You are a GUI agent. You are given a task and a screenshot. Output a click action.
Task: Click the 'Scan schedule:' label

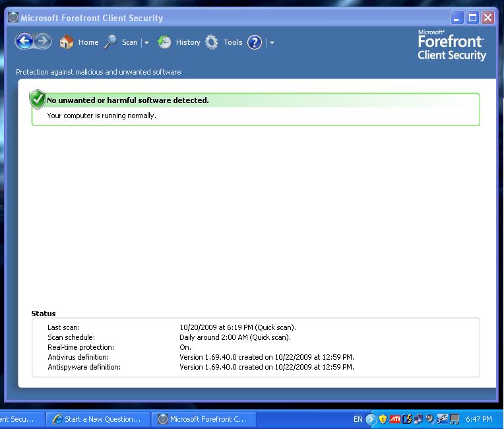click(71, 337)
